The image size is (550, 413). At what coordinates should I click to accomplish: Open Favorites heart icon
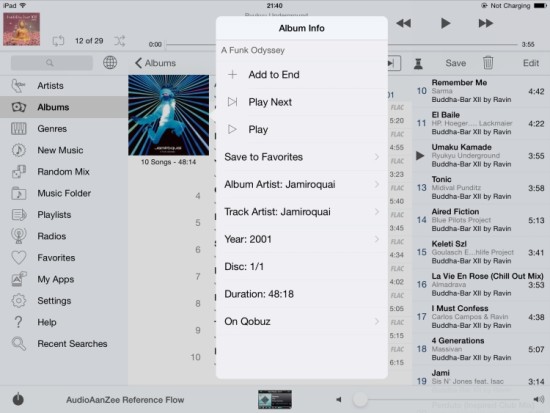click(19, 258)
